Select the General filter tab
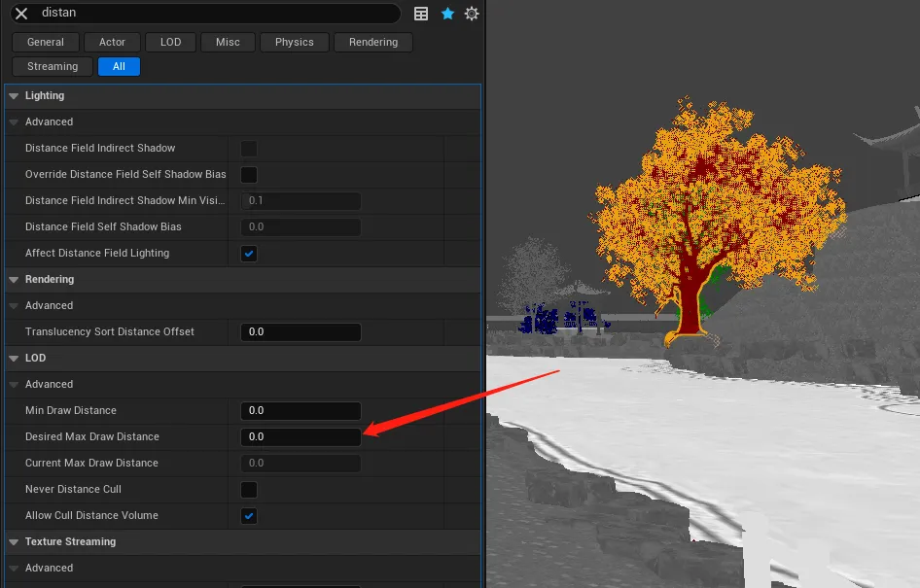This screenshot has width=920, height=588. pos(46,43)
